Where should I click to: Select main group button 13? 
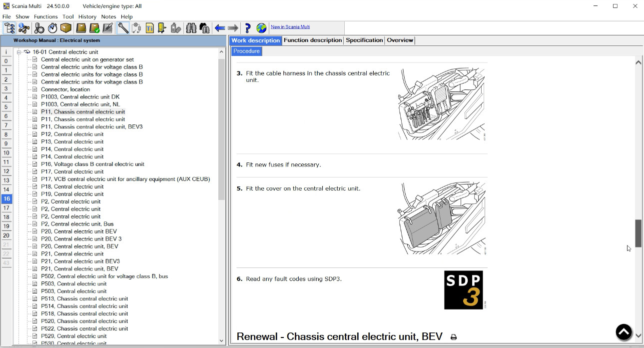(6, 180)
